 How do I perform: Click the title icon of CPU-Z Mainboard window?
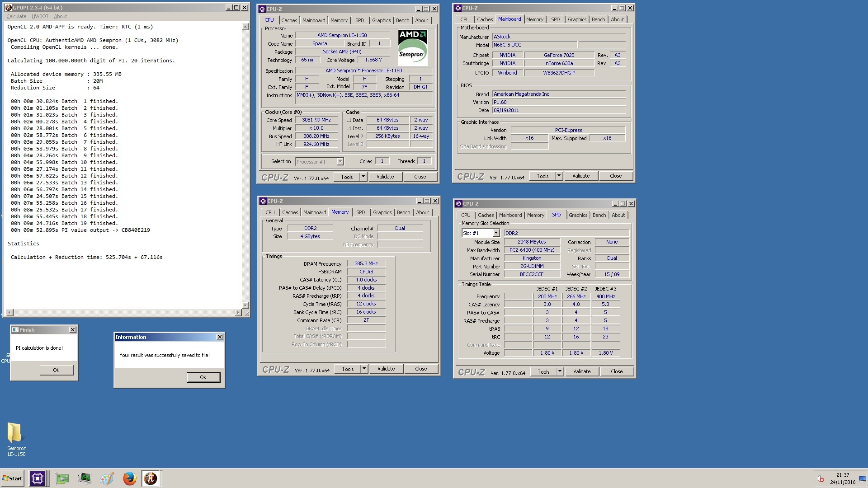(x=458, y=8)
